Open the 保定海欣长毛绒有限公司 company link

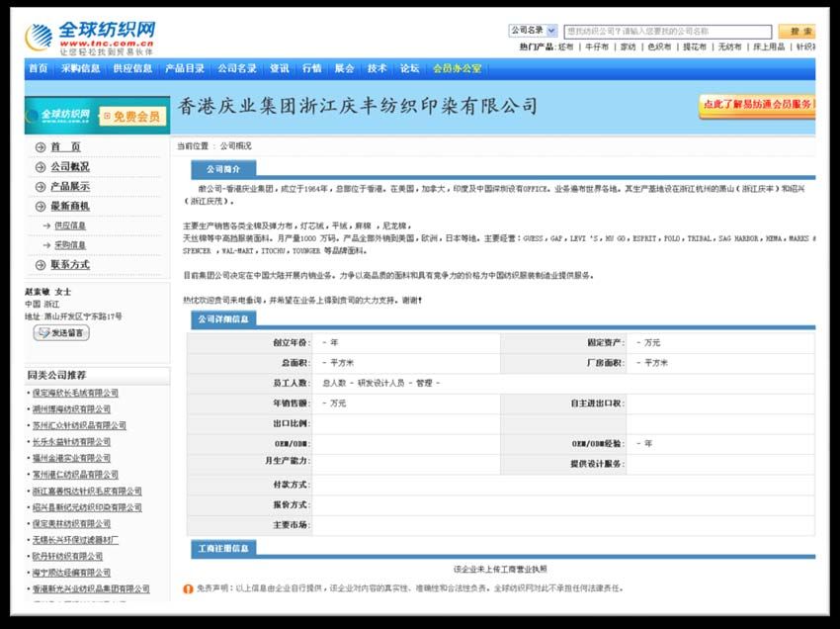[x=75, y=393]
